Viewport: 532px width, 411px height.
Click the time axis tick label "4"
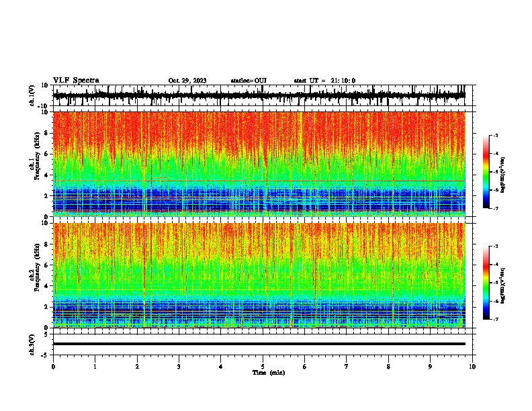tap(221, 367)
